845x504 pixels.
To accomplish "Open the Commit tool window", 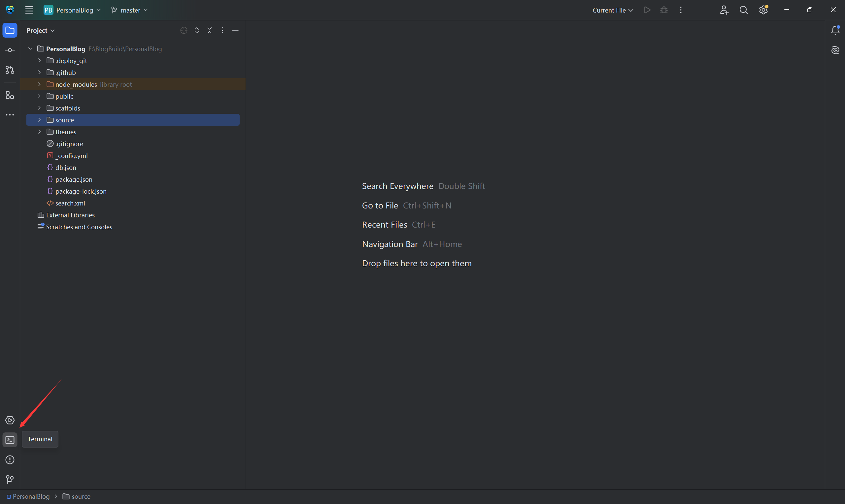I will coord(10,50).
